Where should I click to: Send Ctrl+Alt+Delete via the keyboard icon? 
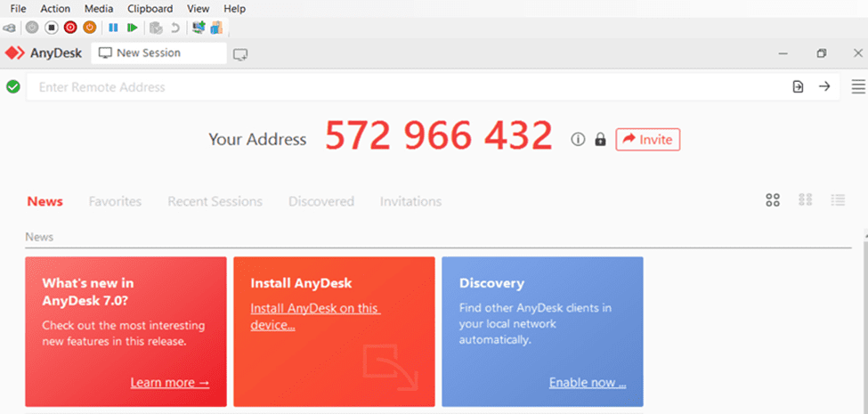coord(9,28)
